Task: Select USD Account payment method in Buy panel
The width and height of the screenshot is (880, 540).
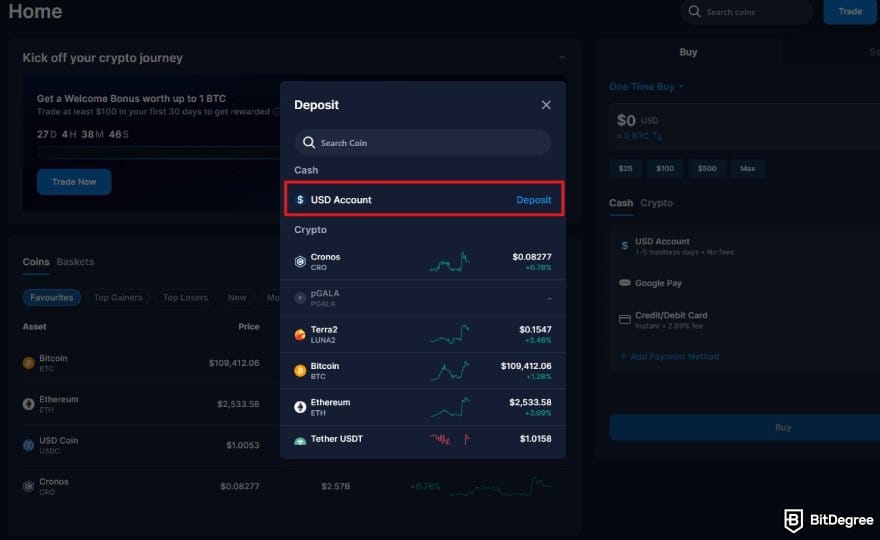Action: point(745,246)
